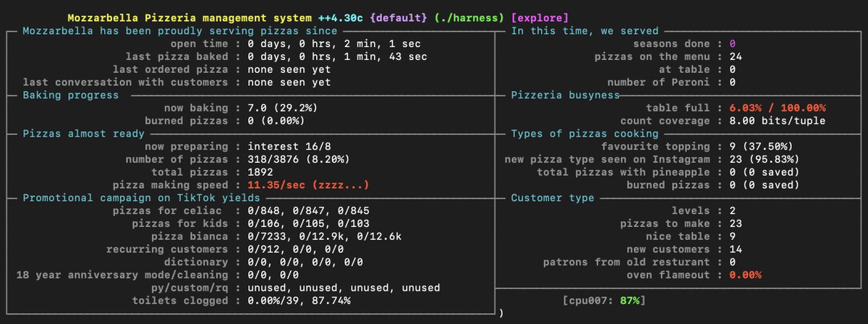This screenshot has height=324, width=868.
Task: Click the 'Baking progress' section heading
Action: [70, 95]
